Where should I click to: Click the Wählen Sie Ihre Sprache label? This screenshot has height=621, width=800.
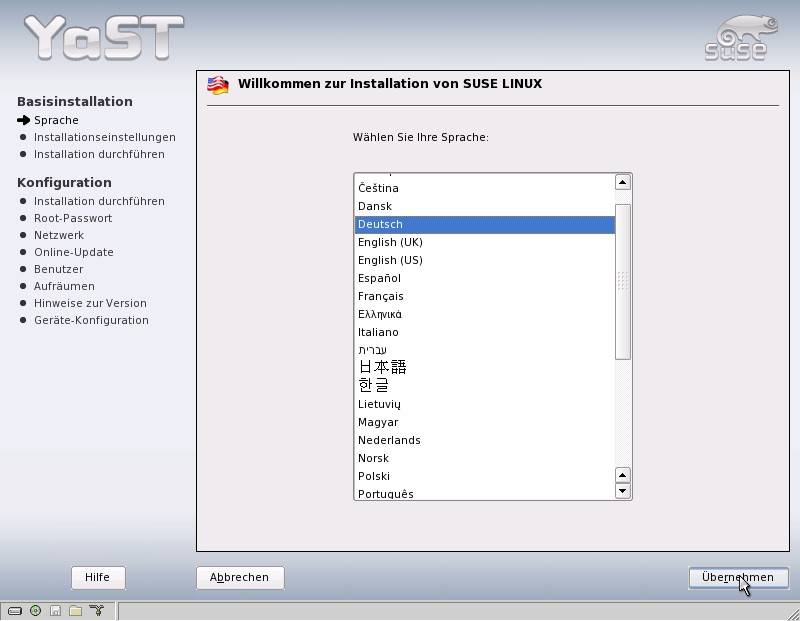click(420, 137)
